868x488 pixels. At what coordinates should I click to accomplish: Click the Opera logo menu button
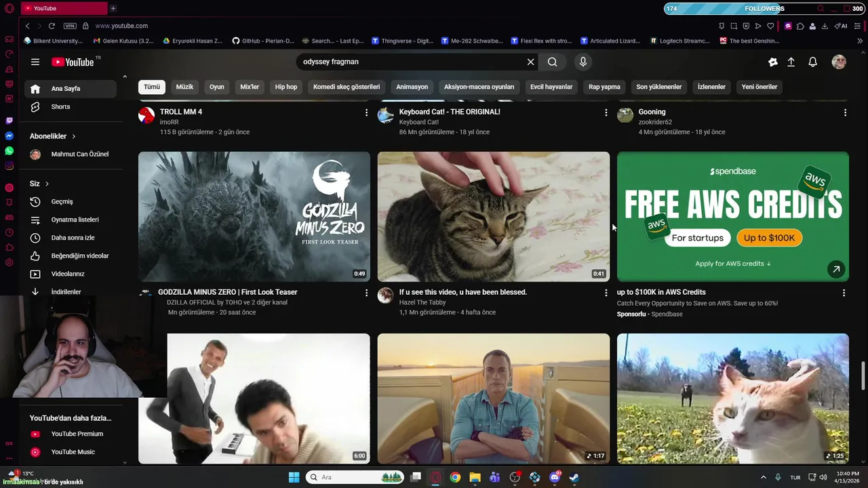pos(9,8)
